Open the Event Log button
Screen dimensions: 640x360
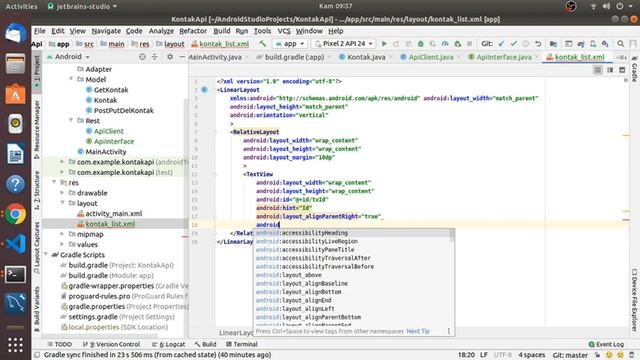point(606,344)
